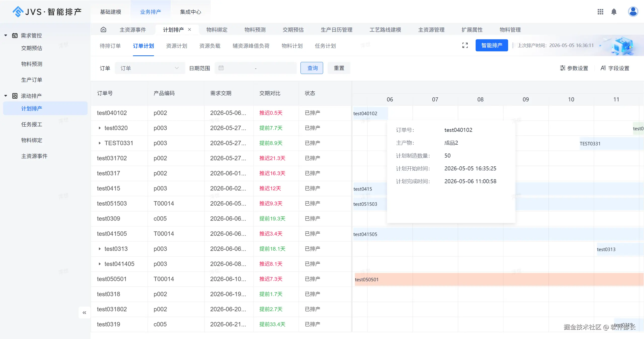Expand the TEST0331 order row
The width and height of the screenshot is (644, 339).
coord(100,143)
